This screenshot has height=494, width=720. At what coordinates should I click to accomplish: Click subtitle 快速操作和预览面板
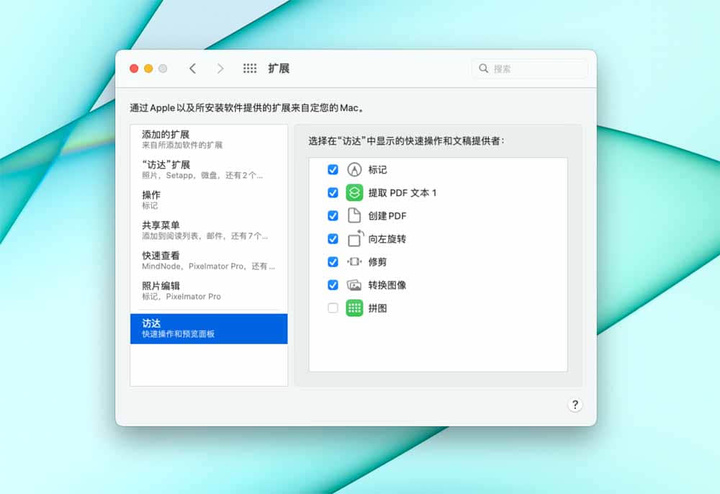point(178,334)
